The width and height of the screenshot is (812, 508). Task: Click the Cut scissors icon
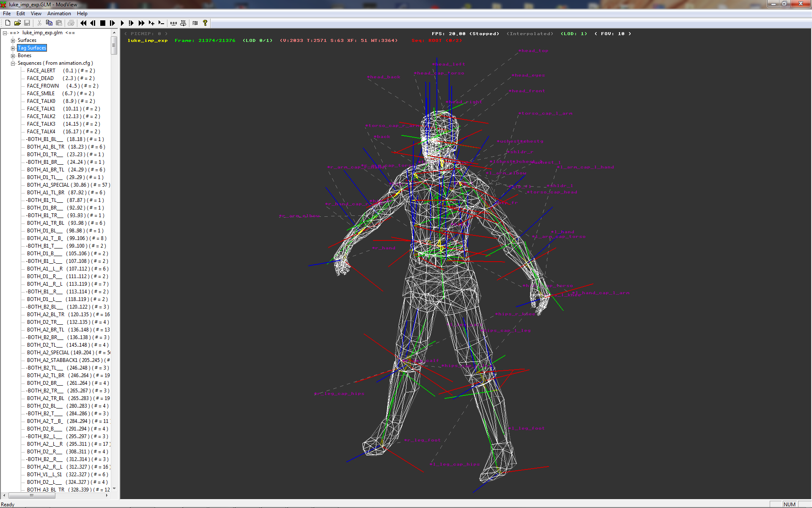point(39,23)
